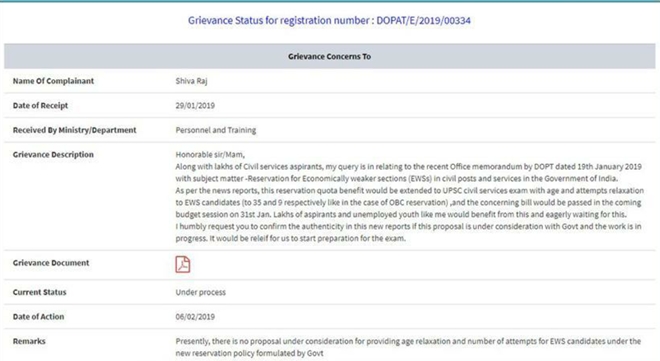The image size is (660, 361).
Task: Click the Grievance Document label
Action: [51, 263]
